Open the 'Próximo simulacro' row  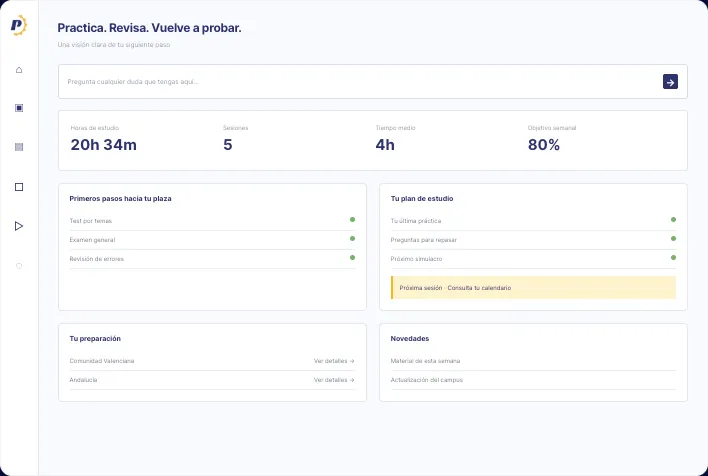click(x=533, y=259)
